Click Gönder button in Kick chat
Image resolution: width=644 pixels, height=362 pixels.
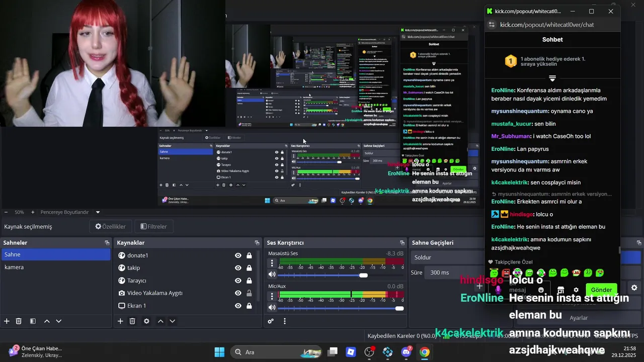(x=601, y=290)
